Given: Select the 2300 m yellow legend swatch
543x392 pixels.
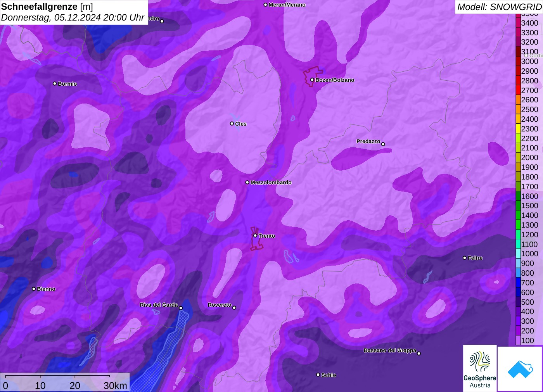Looking at the screenshot, I should coord(518,129).
